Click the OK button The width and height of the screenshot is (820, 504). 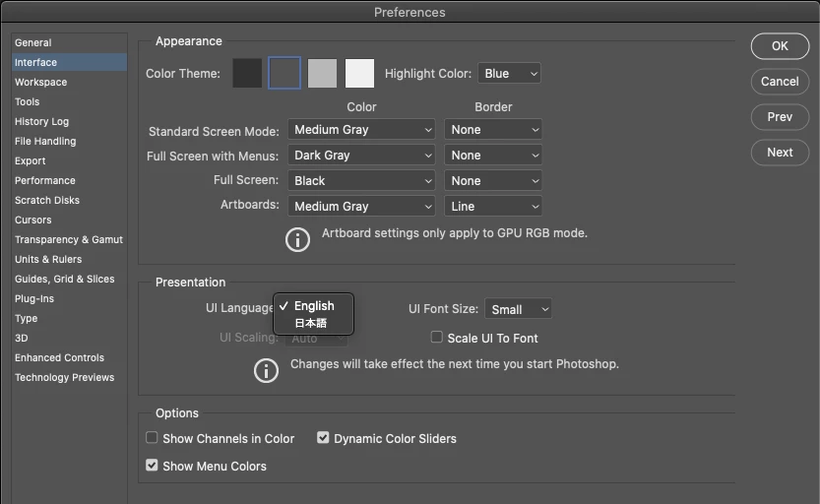[x=780, y=46]
